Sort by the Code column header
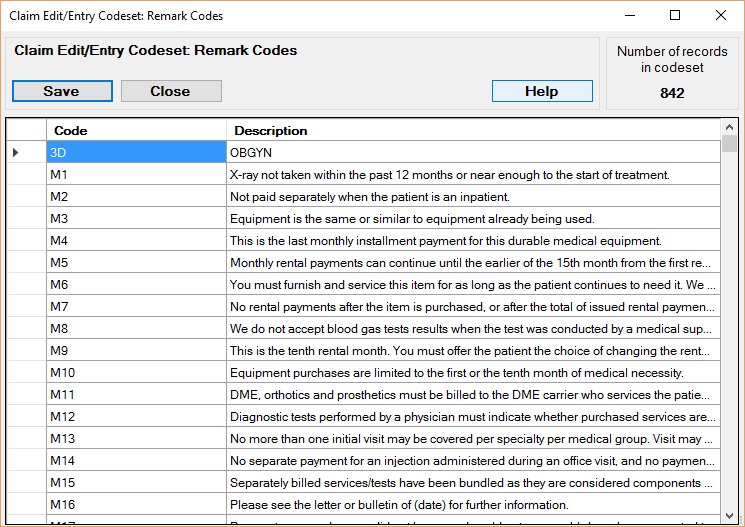Viewport: 745px width, 527px height. pos(136,131)
